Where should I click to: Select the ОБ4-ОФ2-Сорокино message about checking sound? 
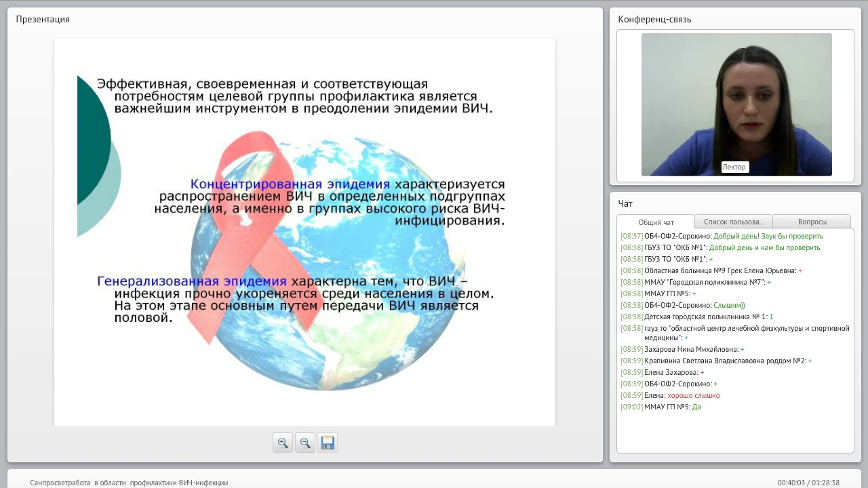tap(722, 236)
